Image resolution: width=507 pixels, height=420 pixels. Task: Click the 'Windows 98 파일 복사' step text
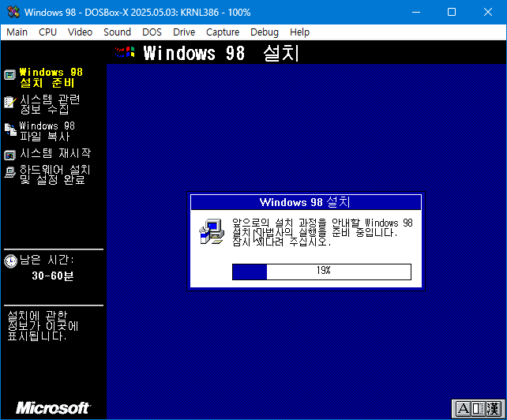click(x=47, y=131)
